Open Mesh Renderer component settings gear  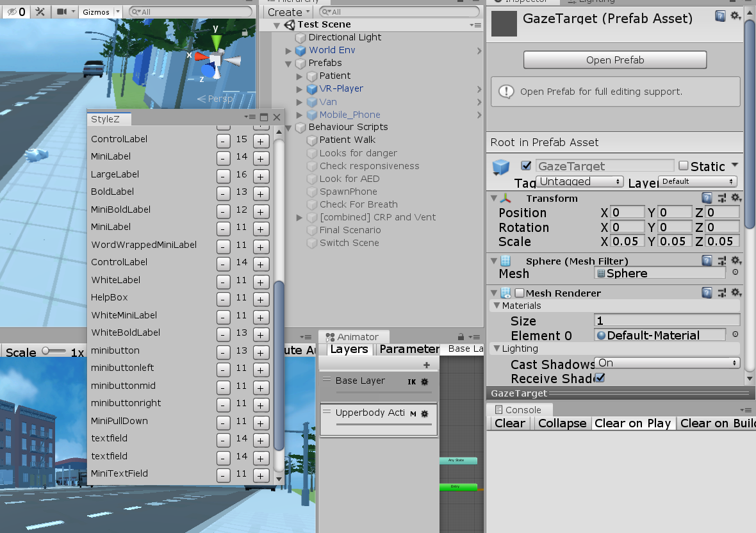(735, 293)
